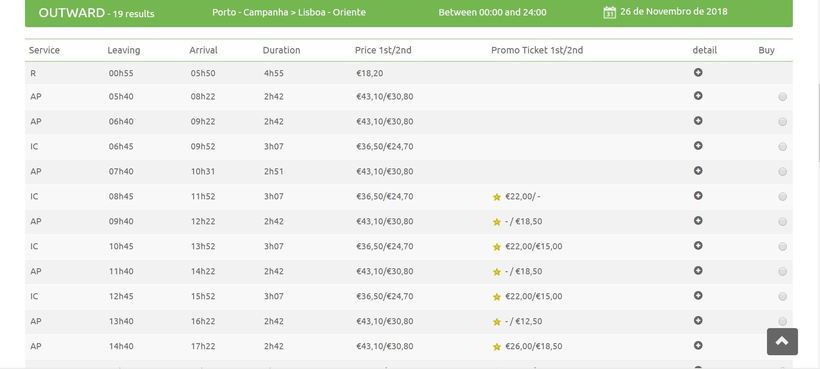This screenshot has width=820, height=369.
Task: Click the promo star on the 13h40 €12,50 ticket
Action: [x=497, y=322]
